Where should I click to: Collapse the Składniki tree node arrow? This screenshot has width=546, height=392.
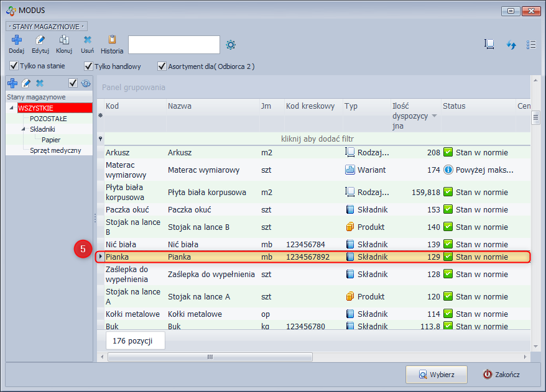pos(24,129)
